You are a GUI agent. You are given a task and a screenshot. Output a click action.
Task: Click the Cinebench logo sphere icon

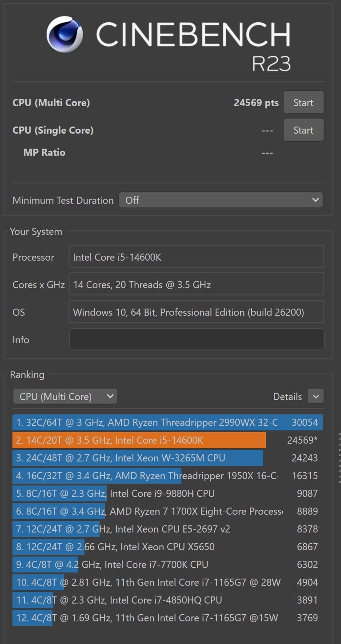(x=64, y=35)
